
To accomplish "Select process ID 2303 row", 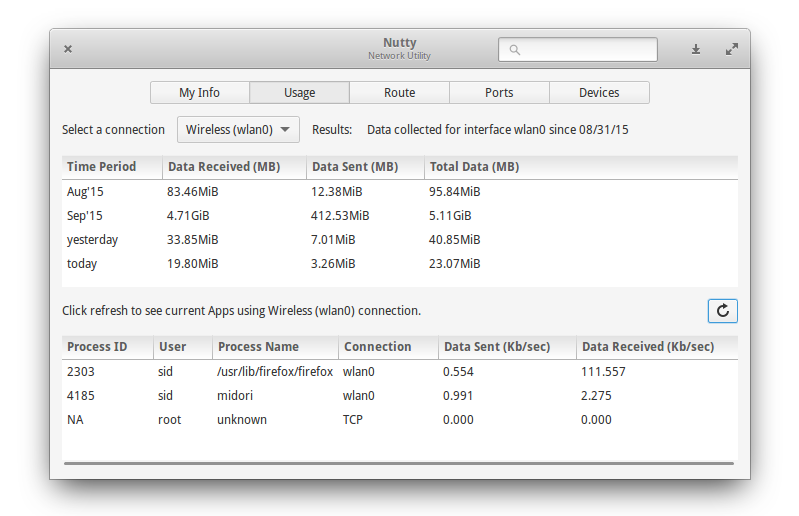I will pyautogui.click(x=400, y=372).
